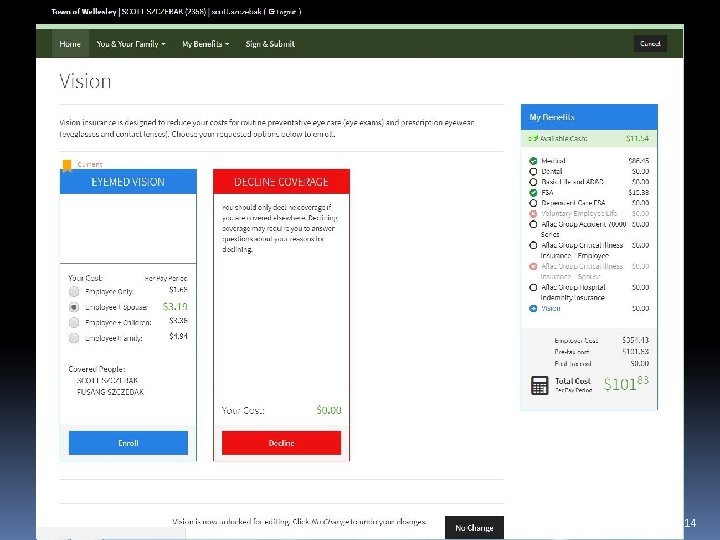Select Employee + Family radio option
The image size is (720, 540).
[74, 338]
